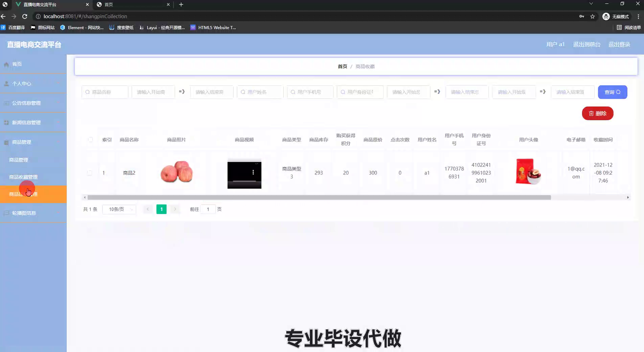644x352 pixels.
Task: Expand 新闻信息管理 sidebar menu
Action: tap(33, 123)
